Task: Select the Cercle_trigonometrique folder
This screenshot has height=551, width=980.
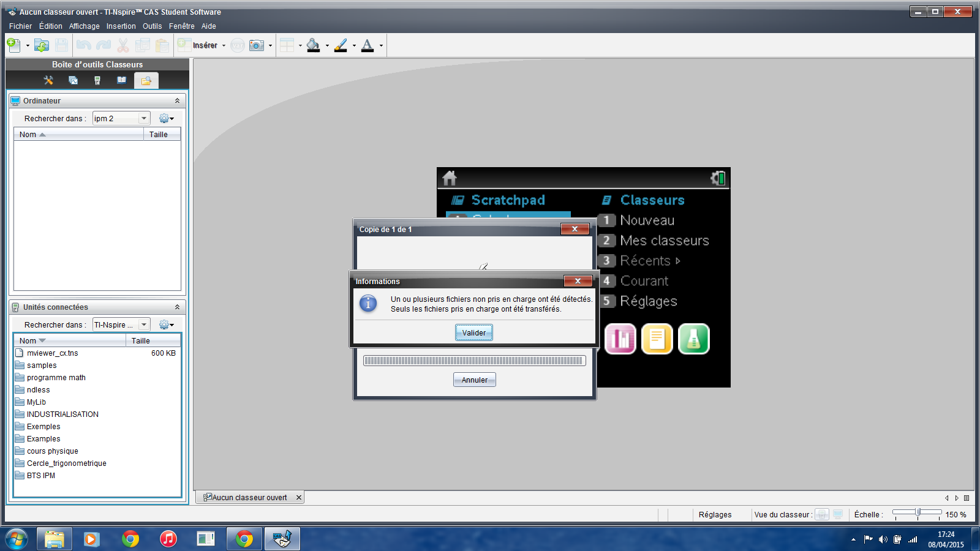Action: (97, 463)
